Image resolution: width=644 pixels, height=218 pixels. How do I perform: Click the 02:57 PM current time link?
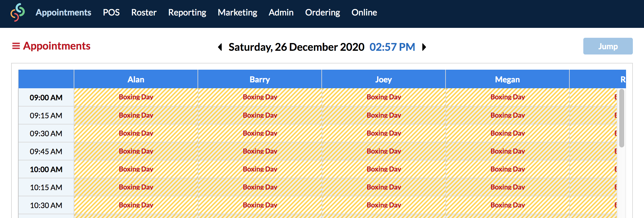coord(392,47)
